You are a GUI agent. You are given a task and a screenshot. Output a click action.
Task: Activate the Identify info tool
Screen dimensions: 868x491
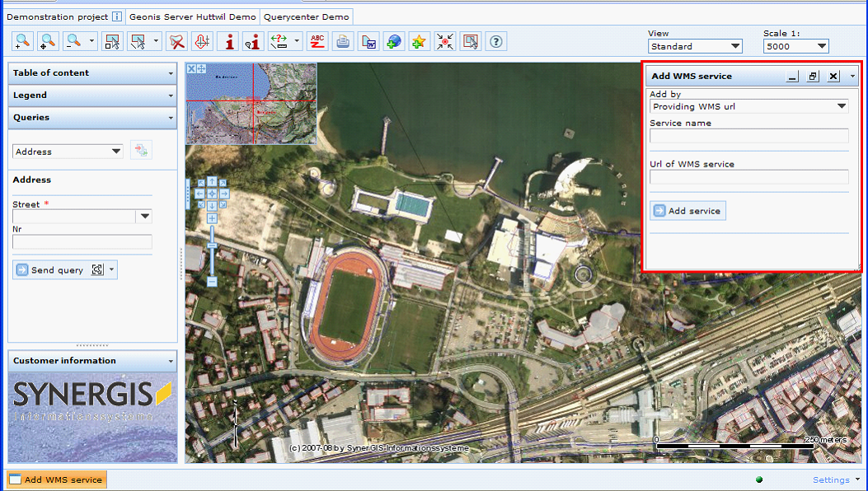click(x=229, y=40)
